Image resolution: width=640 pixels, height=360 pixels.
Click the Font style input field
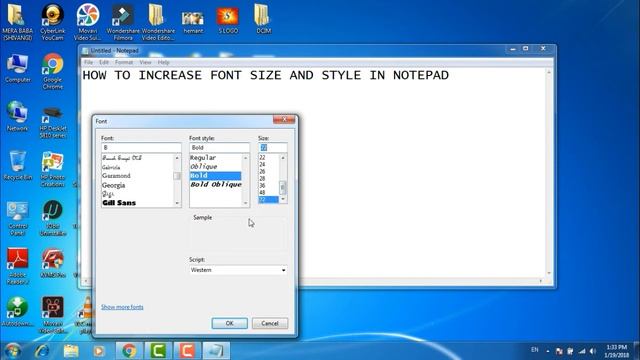[219, 147]
